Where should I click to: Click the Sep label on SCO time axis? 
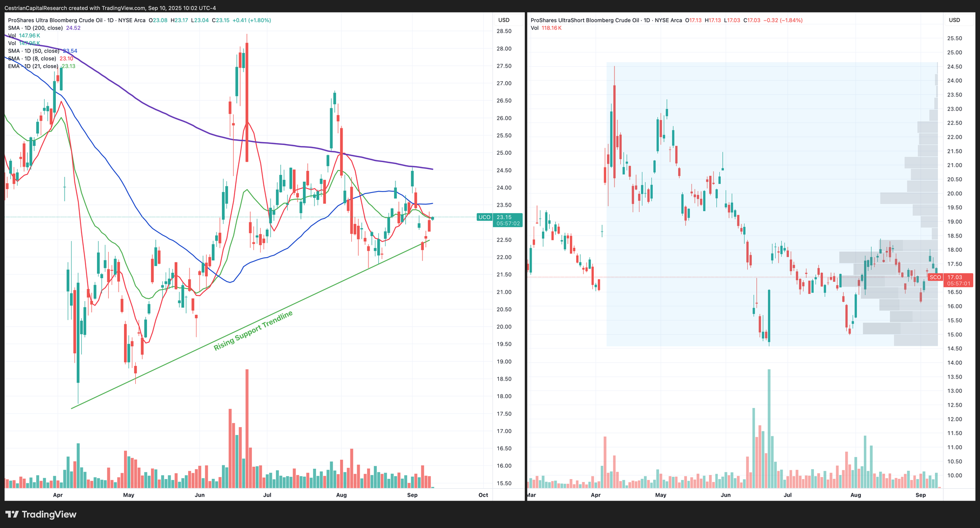coord(921,495)
